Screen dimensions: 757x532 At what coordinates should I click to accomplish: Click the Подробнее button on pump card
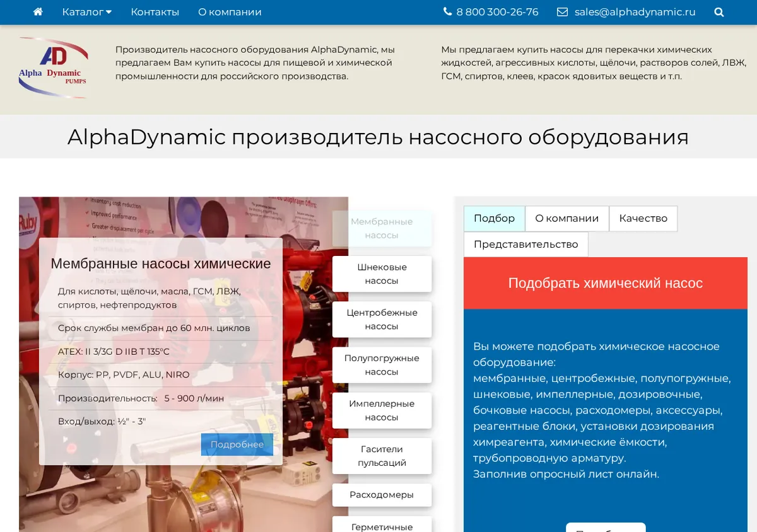point(237,444)
